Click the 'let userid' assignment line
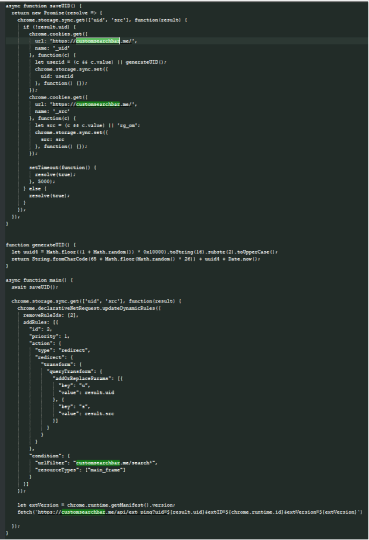 101,62
